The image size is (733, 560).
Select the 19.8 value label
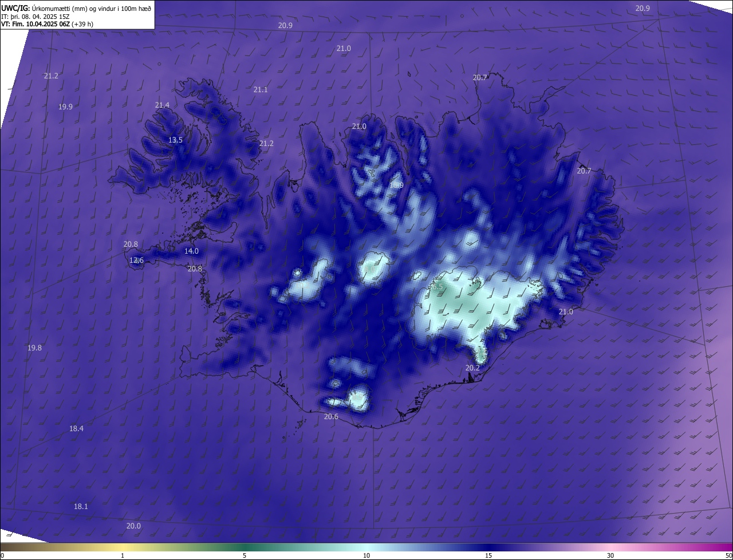(34, 348)
